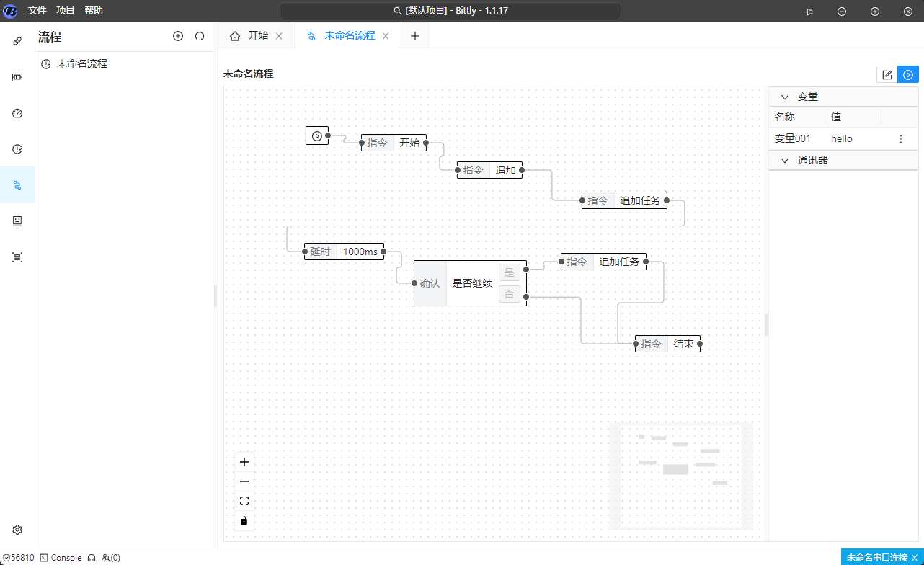Click the run flow play button

tap(908, 74)
